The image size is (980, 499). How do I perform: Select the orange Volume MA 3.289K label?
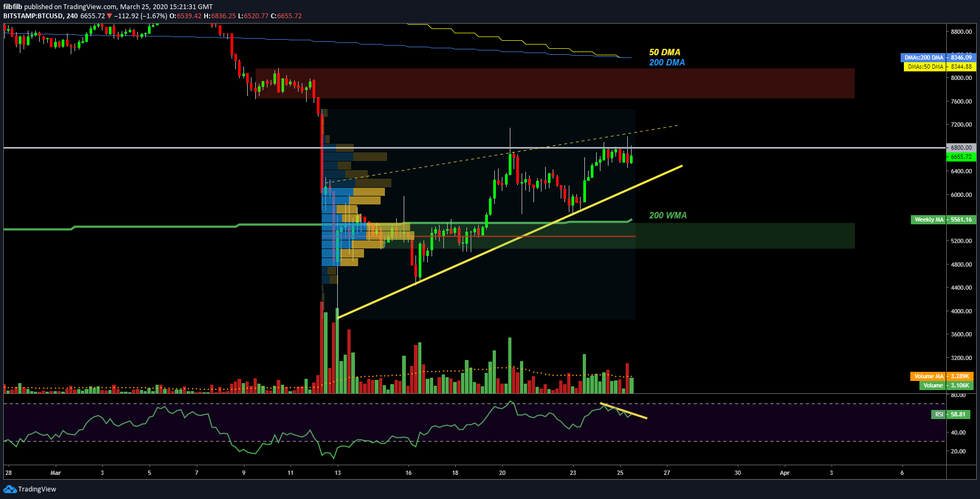pos(942,376)
